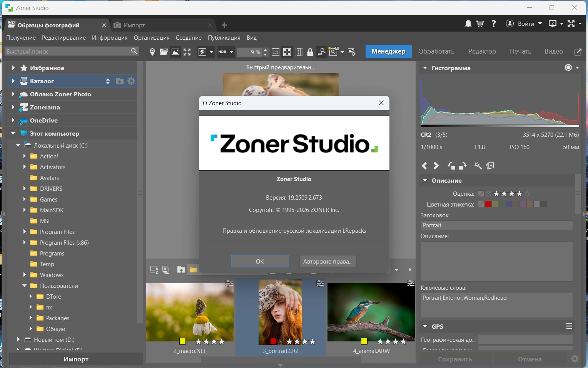Set the rating to the fifth star
588x368 pixels.
tap(527, 194)
